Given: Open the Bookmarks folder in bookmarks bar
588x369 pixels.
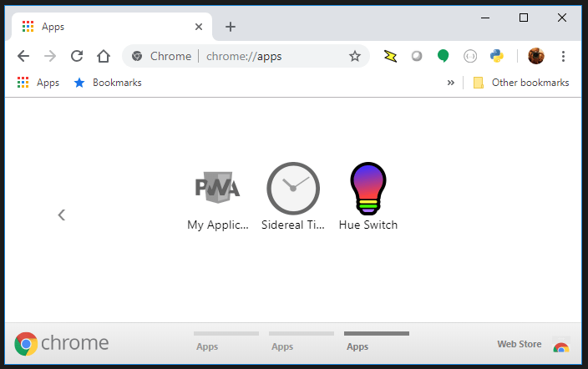Looking at the screenshot, I should point(108,83).
